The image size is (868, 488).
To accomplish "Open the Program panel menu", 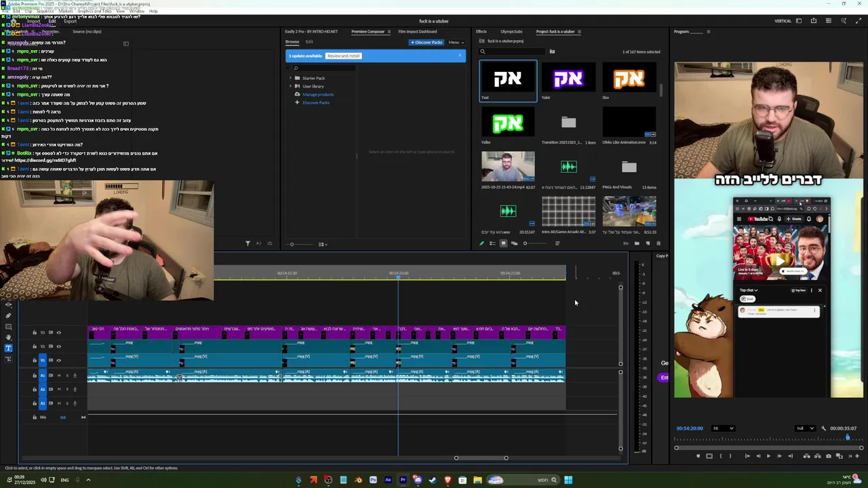I will 709,32.
